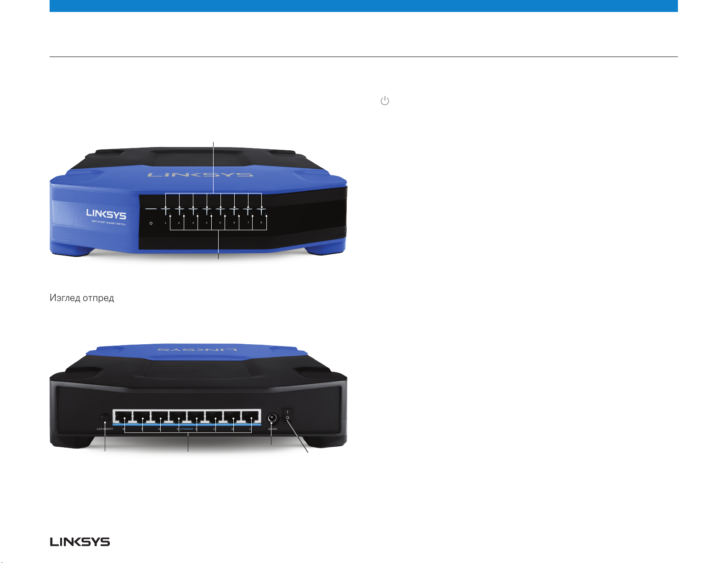
Task: Click Ethernet port 8 on back panel
Action: point(123,416)
